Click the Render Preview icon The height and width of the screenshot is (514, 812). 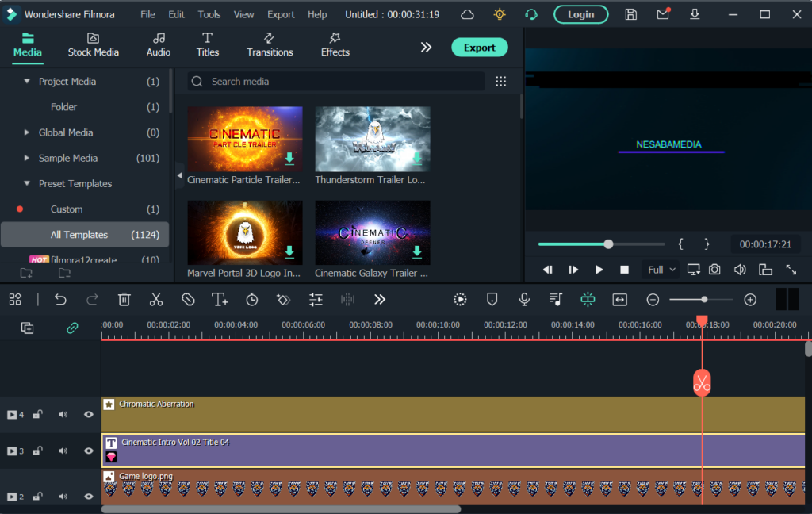460,300
